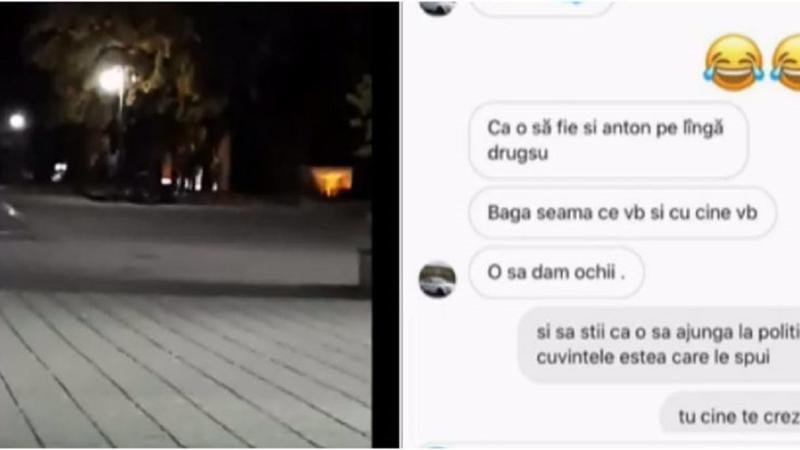Click the text "cuvintele estea care le spui"
This screenshot has height=450, width=800.
653,357
